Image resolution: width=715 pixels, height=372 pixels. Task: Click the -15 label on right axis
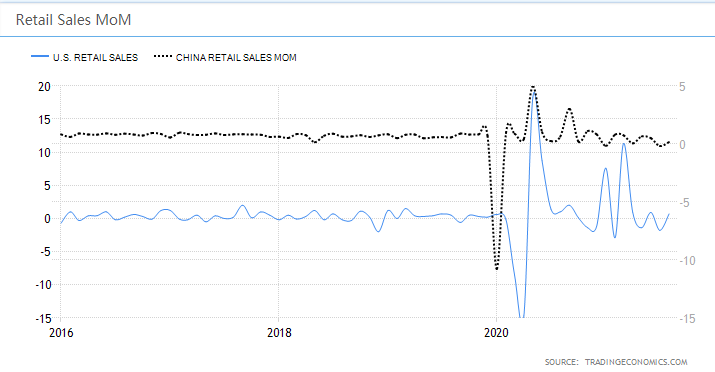tap(688, 319)
